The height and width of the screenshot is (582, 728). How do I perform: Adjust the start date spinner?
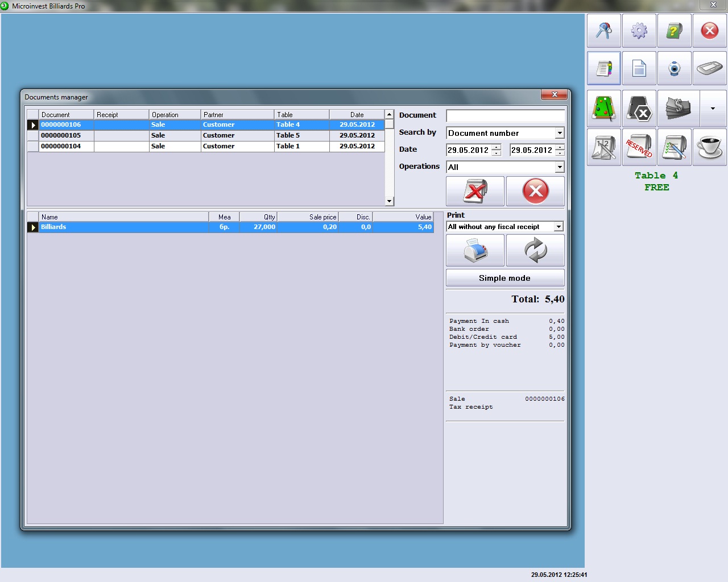tap(497, 150)
